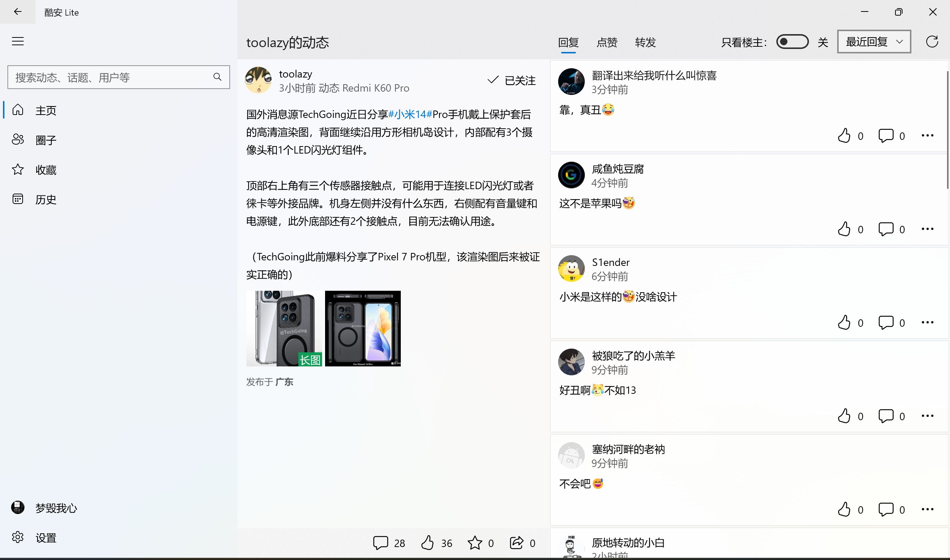Restore the window size
This screenshot has width=950, height=560.
(x=899, y=12)
